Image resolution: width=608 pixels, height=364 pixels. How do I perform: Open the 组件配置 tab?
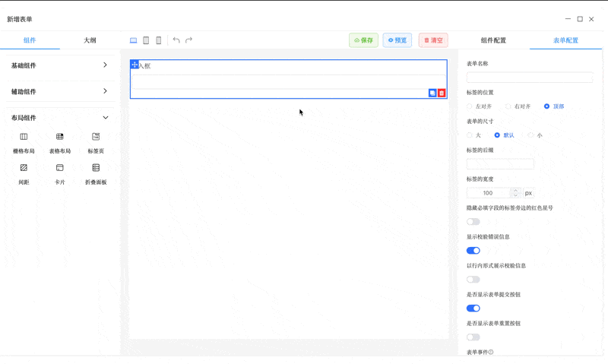coord(493,40)
